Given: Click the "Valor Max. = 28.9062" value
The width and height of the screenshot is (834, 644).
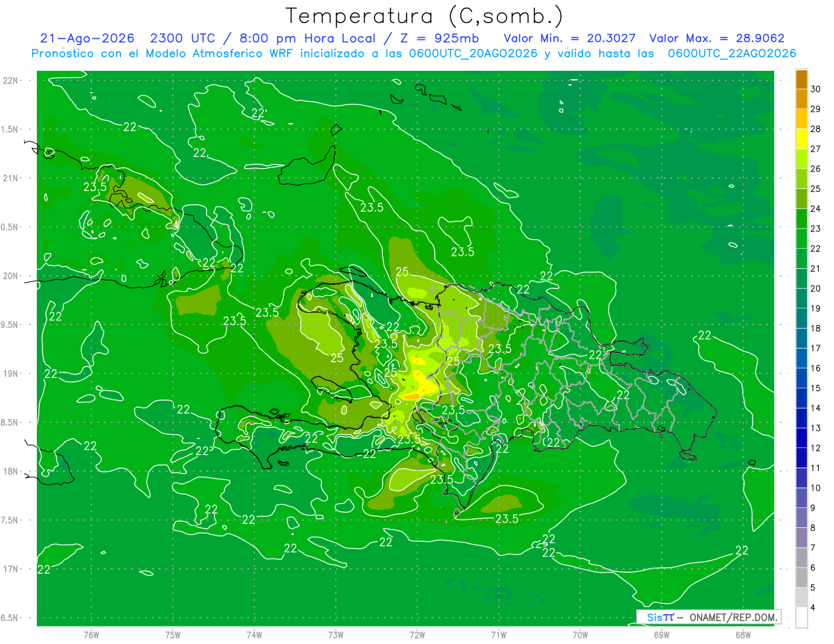Looking at the screenshot, I should [717, 38].
